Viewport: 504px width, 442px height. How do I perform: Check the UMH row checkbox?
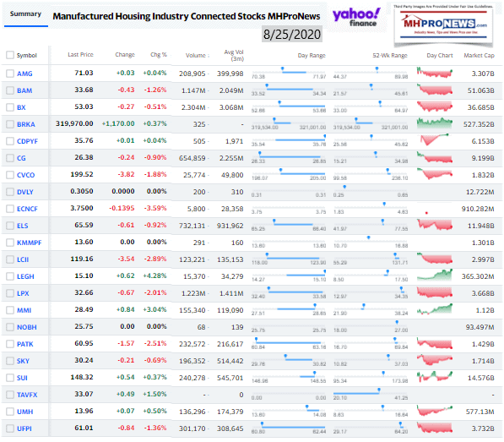coord(10,412)
